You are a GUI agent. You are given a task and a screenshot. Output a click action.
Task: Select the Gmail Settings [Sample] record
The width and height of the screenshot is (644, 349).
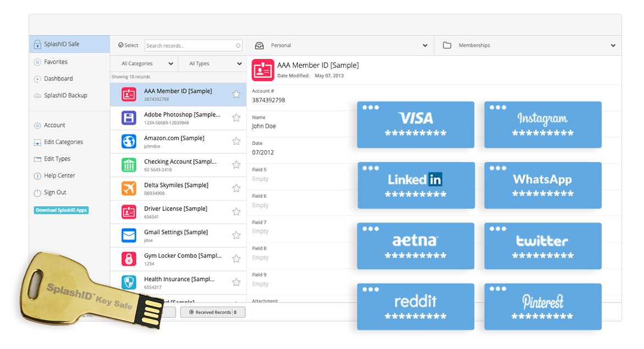178,236
